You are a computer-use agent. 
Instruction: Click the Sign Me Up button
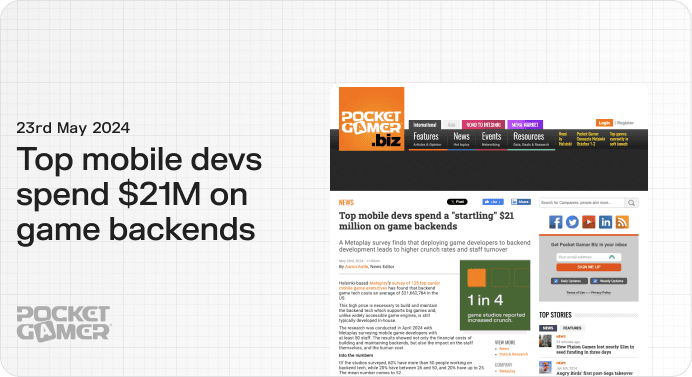pos(589,267)
